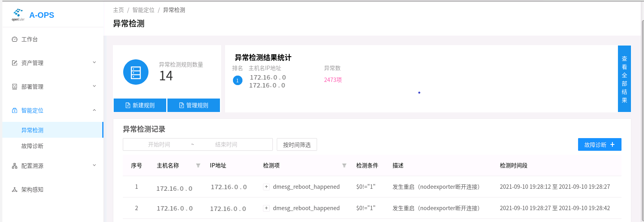Open the host name column filter icon

198,165
